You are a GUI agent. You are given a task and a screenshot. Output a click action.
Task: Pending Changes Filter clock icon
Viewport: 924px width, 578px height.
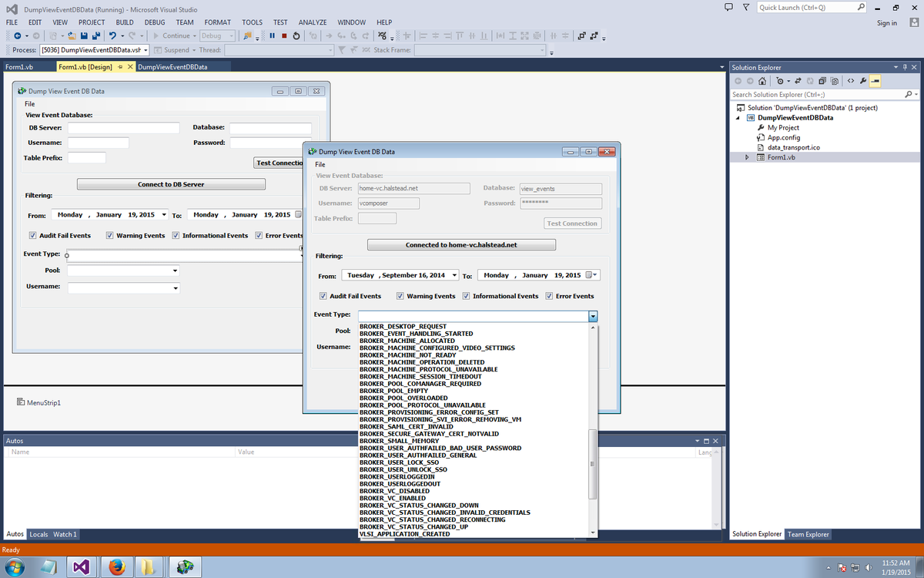click(x=781, y=81)
